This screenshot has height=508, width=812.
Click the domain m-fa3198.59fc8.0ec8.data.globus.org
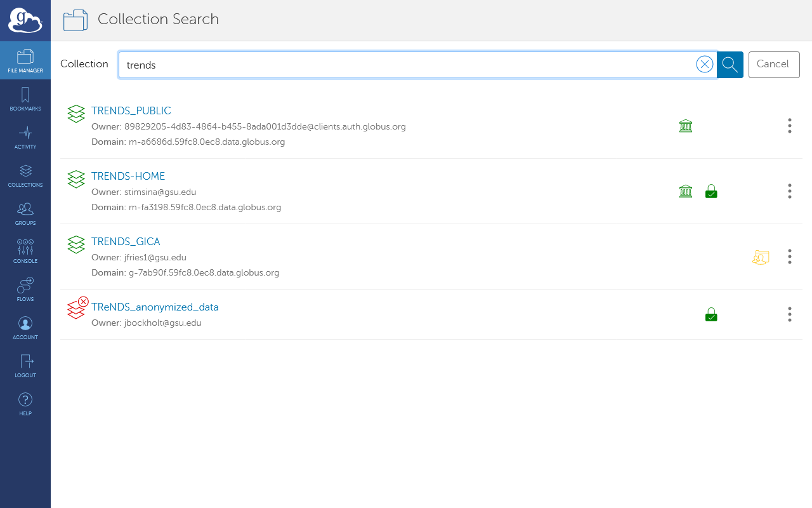click(x=205, y=207)
